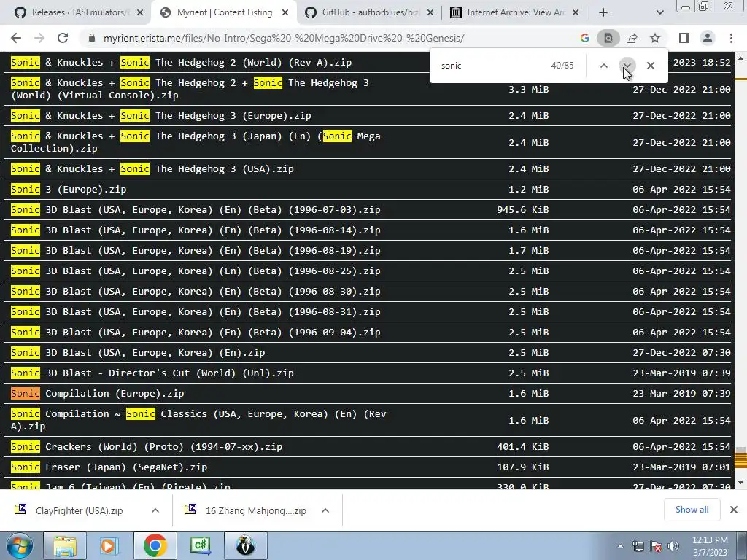The image size is (747, 560).
Task: Open Sonic 3D Blast Beta 1996-08-25 link
Action: pyautogui.click(x=196, y=271)
